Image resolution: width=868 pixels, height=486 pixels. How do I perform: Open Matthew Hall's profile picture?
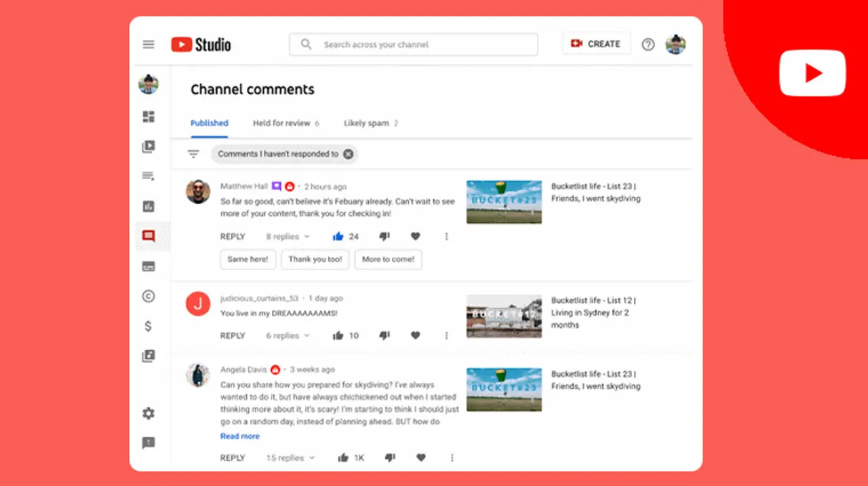click(198, 191)
